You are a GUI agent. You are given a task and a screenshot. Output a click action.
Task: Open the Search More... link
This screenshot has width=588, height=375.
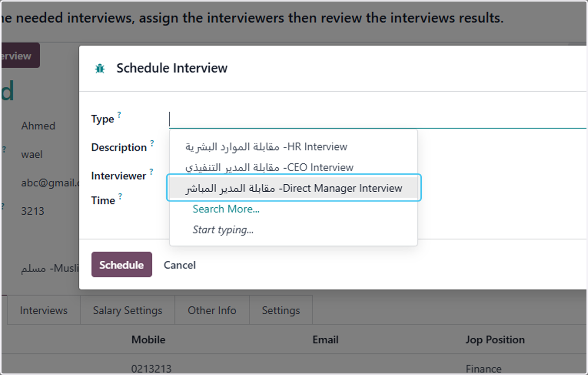click(x=226, y=209)
